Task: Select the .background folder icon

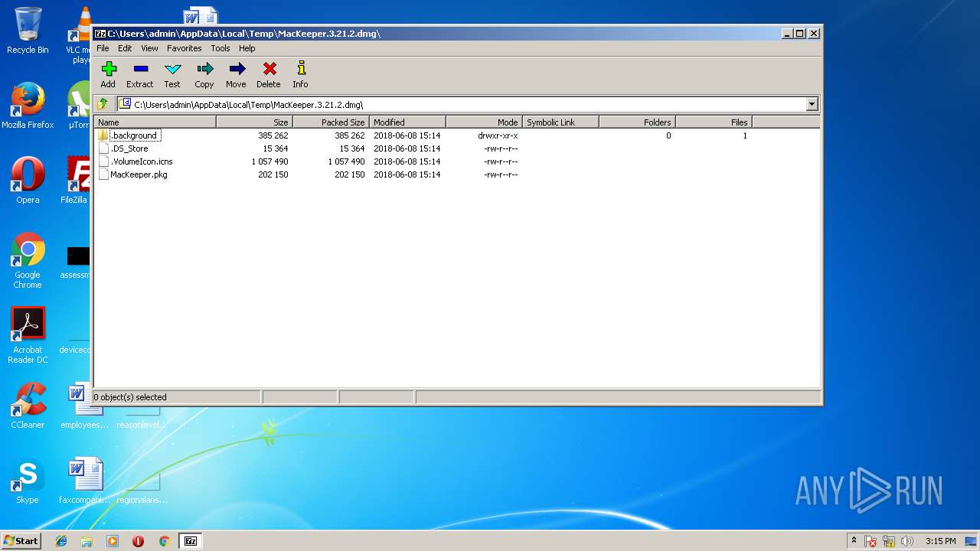Action: [x=103, y=135]
